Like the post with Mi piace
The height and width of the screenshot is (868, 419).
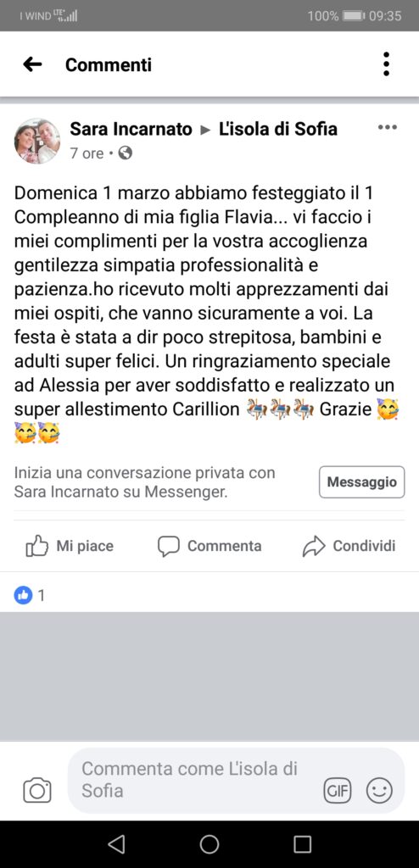(x=70, y=547)
